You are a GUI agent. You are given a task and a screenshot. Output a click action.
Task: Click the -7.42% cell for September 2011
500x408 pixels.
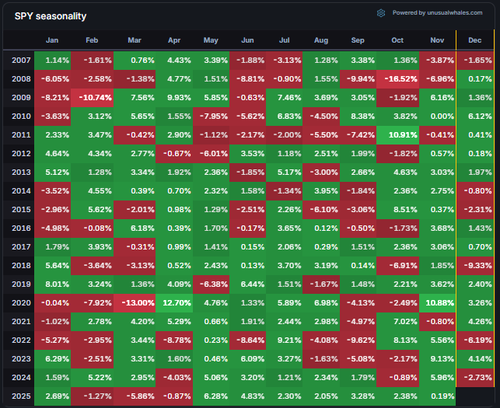click(358, 135)
